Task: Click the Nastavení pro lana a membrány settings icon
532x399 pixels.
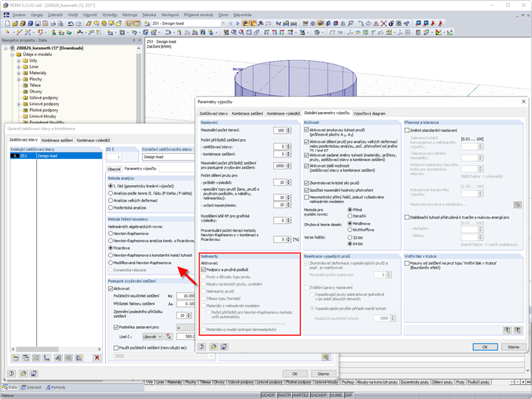Action: pos(517,204)
